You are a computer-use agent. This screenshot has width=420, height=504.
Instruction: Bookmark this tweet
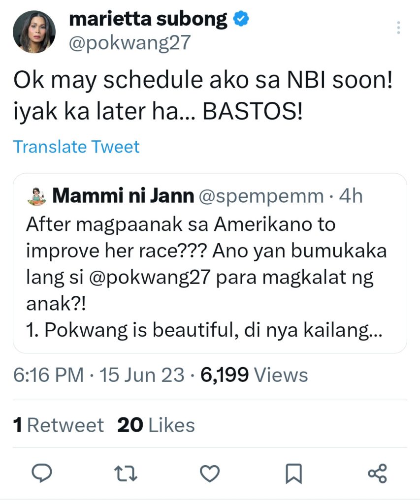(x=293, y=473)
